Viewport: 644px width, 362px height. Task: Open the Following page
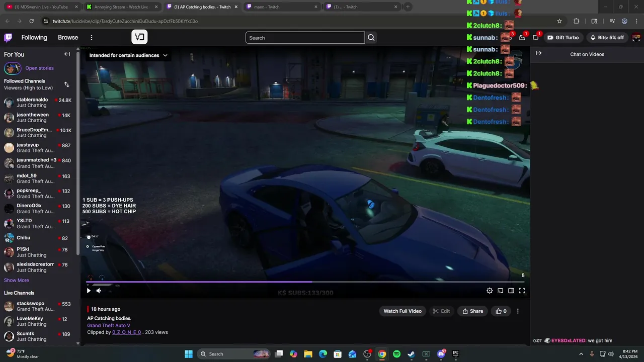[x=34, y=38]
